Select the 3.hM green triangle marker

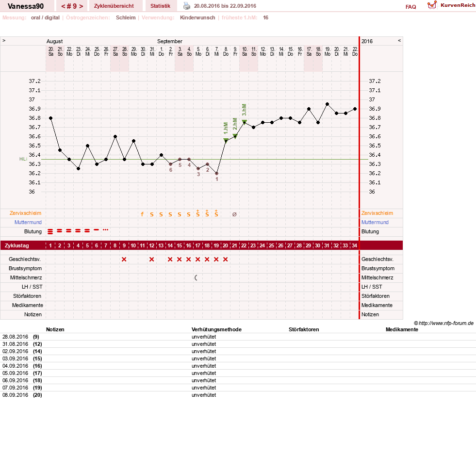pos(245,122)
